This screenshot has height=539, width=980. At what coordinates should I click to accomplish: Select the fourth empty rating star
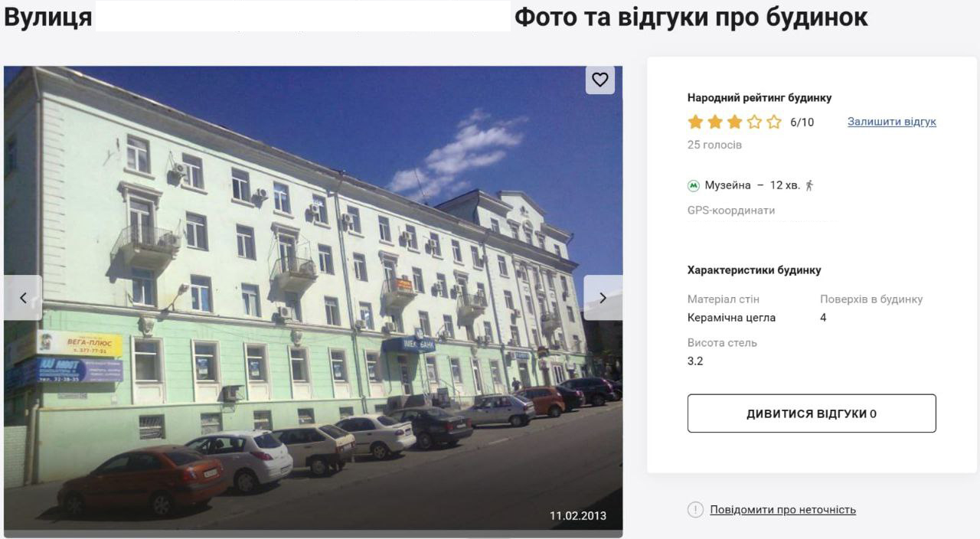(755, 122)
